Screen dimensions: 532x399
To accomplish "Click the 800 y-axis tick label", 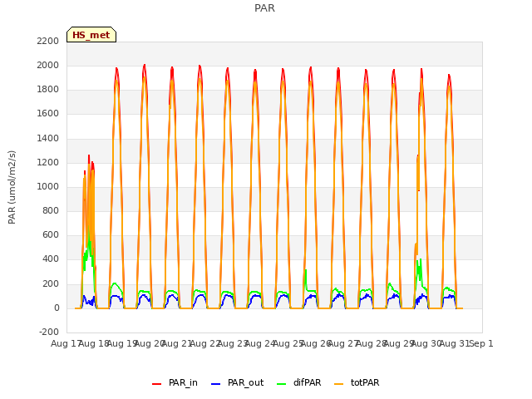I will [51, 210].
